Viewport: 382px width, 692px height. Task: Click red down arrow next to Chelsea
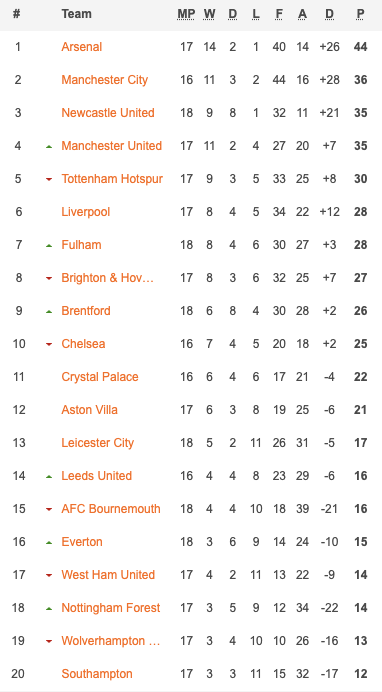(x=49, y=344)
